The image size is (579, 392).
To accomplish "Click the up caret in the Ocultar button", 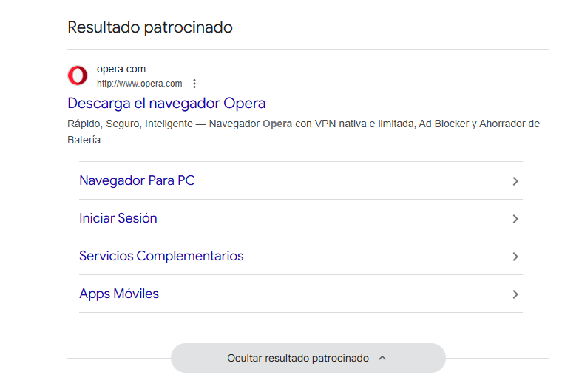I will pos(382,358).
